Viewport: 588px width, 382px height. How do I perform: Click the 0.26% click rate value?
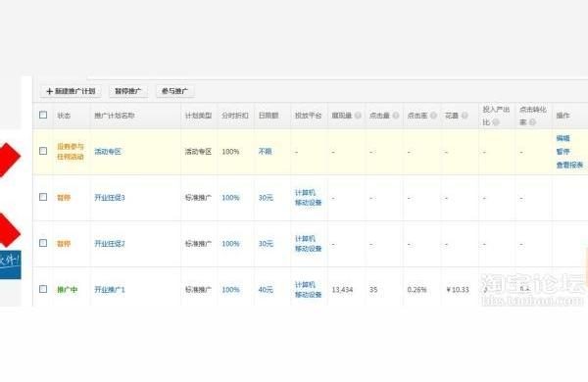click(417, 290)
